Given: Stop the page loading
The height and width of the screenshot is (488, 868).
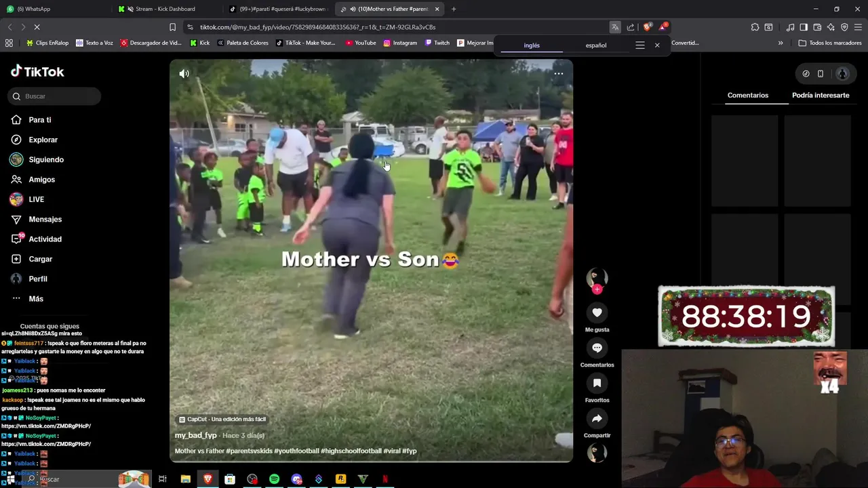Looking at the screenshot, I should click(37, 27).
